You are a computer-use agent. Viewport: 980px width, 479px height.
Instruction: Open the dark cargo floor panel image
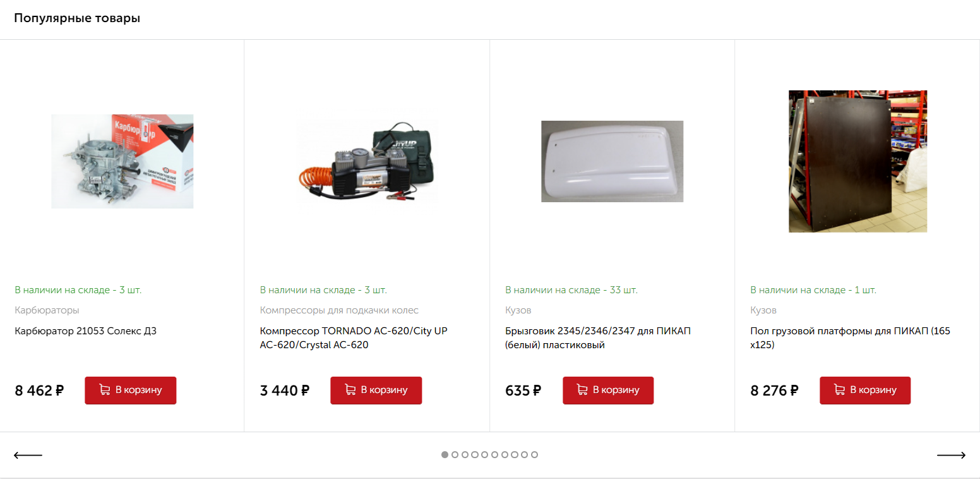pos(857,161)
